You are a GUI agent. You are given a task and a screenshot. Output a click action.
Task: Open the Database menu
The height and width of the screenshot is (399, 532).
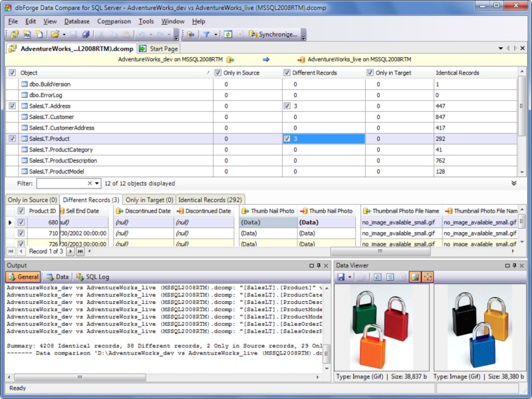coord(77,21)
